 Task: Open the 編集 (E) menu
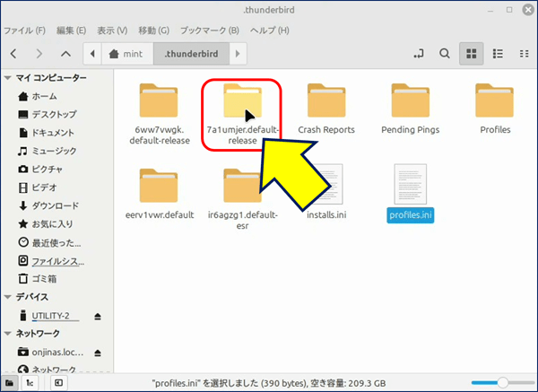point(71,30)
